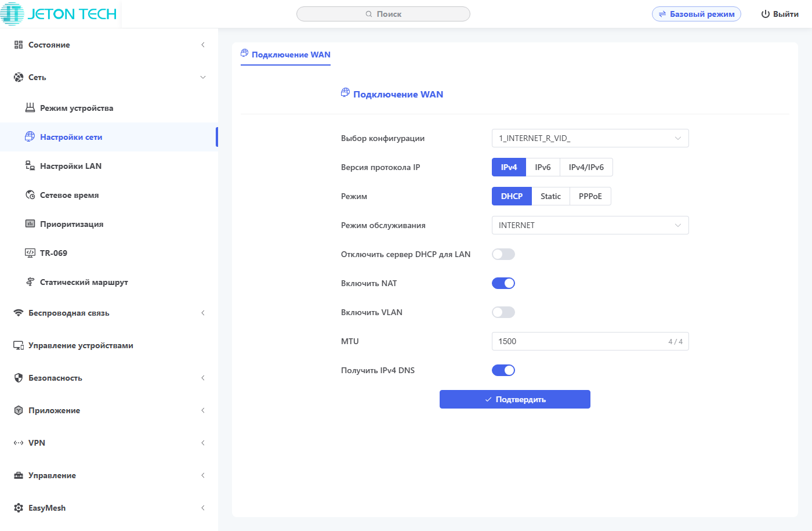
Task: Click the TR-069 code icon
Action: click(30, 253)
